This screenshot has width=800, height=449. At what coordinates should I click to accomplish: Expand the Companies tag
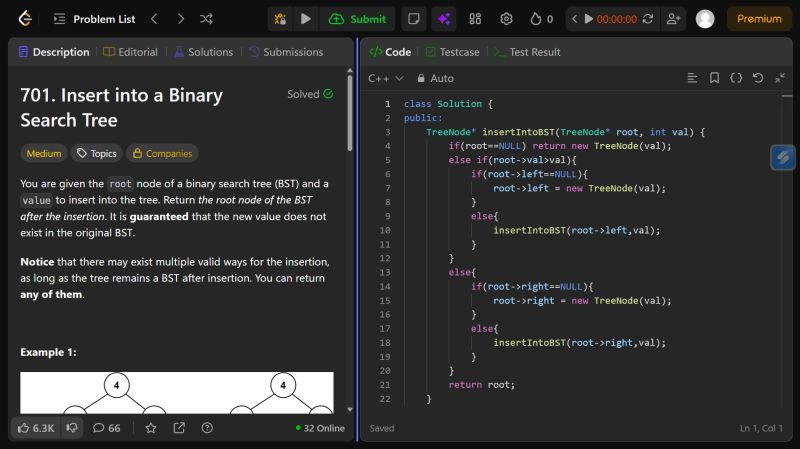coord(161,153)
